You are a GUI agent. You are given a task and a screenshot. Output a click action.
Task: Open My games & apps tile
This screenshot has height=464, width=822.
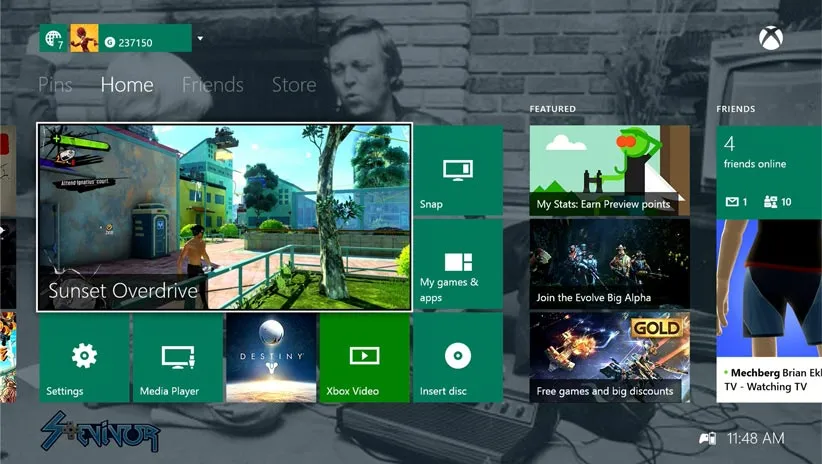pos(458,265)
